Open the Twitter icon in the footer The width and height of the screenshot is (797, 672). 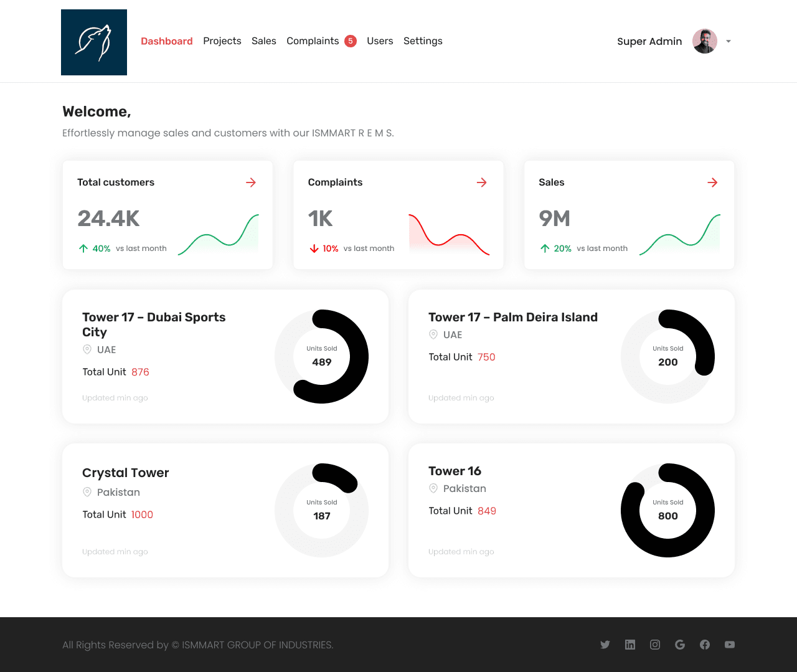pos(605,645)
